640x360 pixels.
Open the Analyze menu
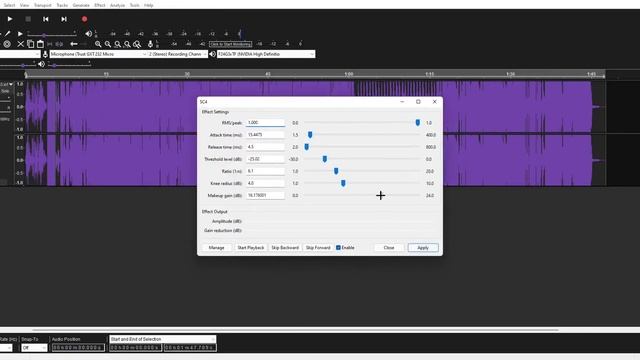click(x=117, y=5)
